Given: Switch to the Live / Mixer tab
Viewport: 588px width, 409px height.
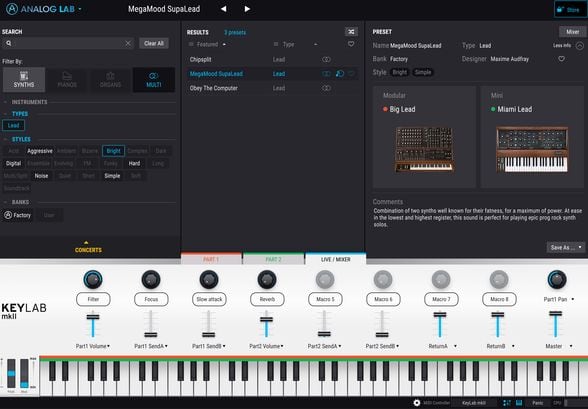Looking at the screenshot, I should (x=336, y=259).
